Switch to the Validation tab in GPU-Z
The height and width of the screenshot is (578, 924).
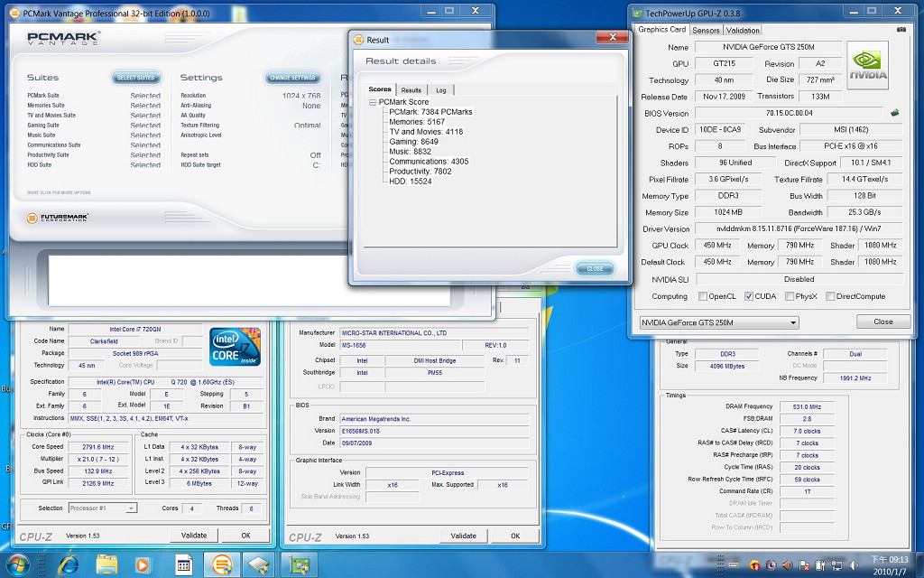pos(743,30)
